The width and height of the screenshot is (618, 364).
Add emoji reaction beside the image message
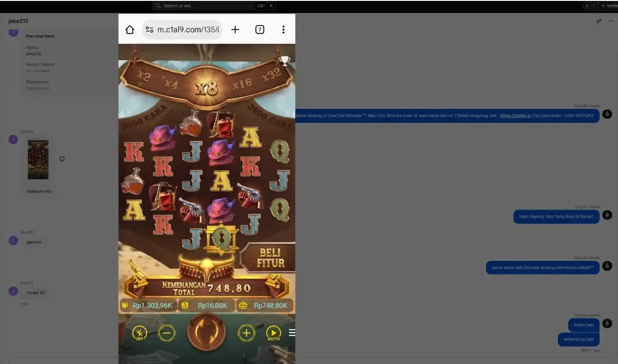[x=62, y=159]
